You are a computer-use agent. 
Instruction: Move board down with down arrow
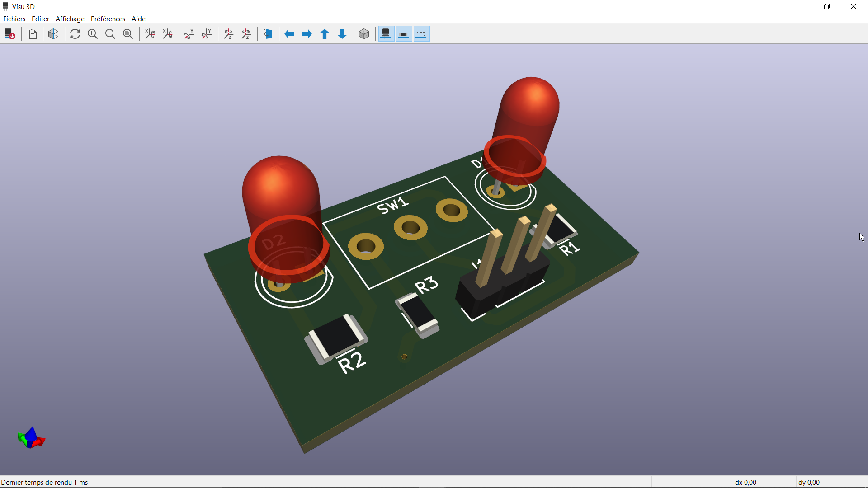pyautogui.click(x=342, y=34)
